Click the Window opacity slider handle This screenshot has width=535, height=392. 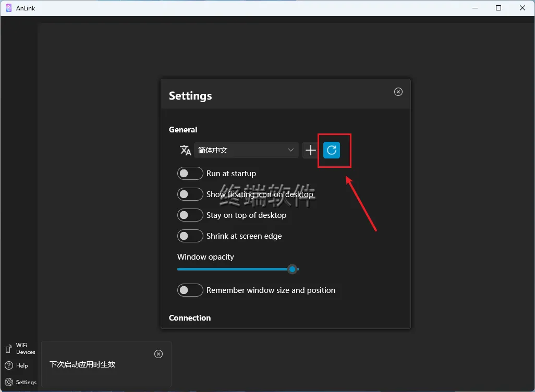[292, 269]
